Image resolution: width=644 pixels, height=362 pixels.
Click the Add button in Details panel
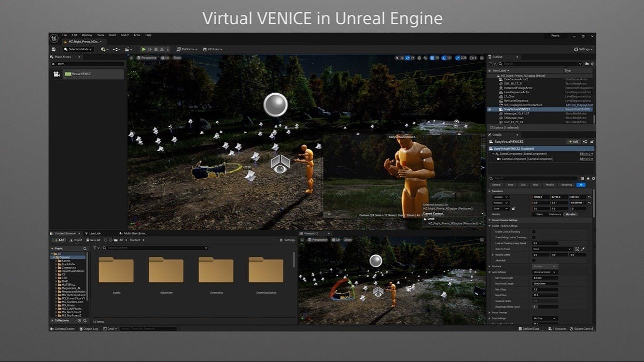[573, 141]
